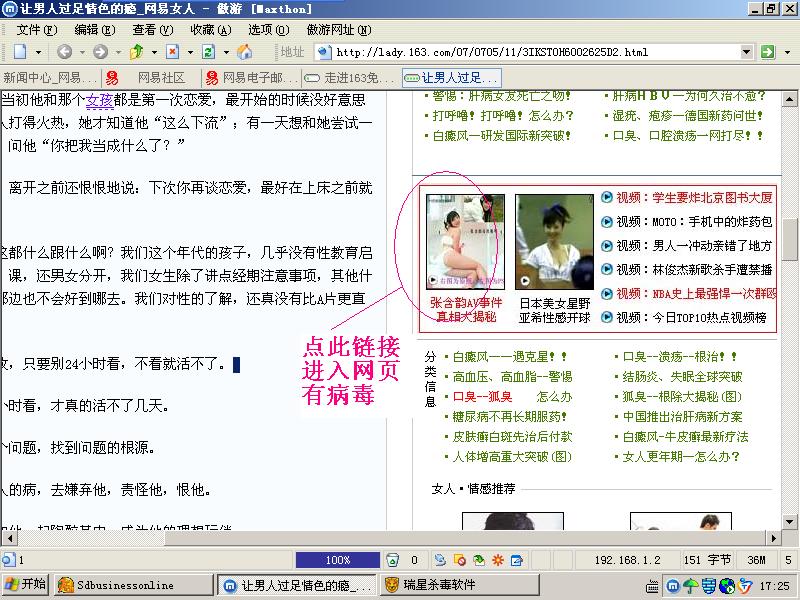The height and width of the screenshot is (600, 800).
Task: Click the page icon in the address bar
Action: pos(324,52)
